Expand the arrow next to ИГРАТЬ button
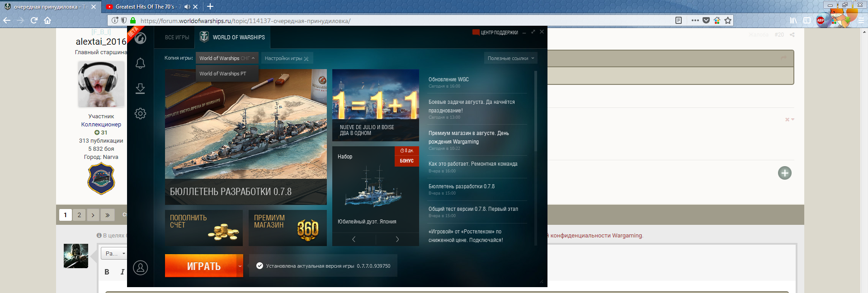This screenshot has width=868, height=293. tap(240, 266)
